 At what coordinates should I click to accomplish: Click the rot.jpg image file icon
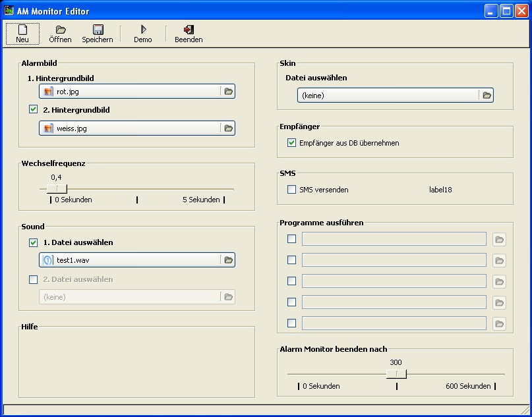coord(48,92)
